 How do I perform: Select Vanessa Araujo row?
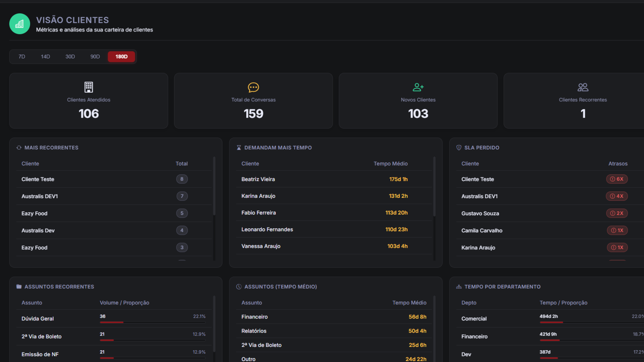[x=334, y=246]
